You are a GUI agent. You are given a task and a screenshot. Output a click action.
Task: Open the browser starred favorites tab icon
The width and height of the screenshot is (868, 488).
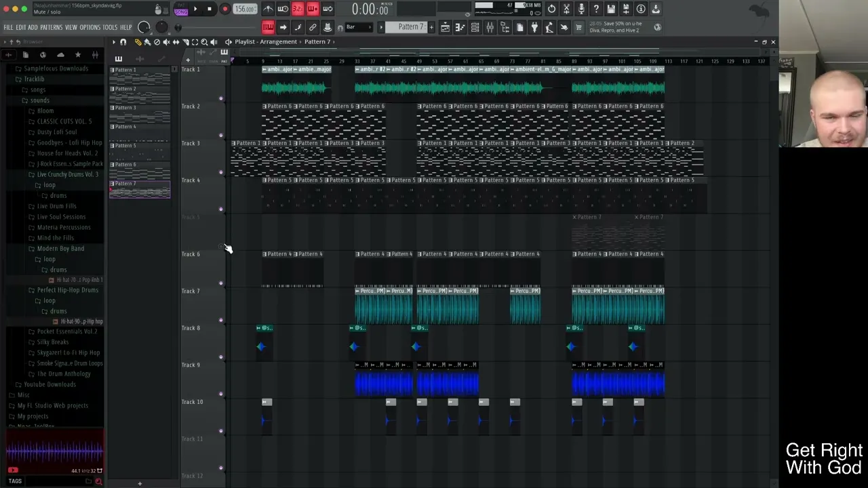point(77,54)
